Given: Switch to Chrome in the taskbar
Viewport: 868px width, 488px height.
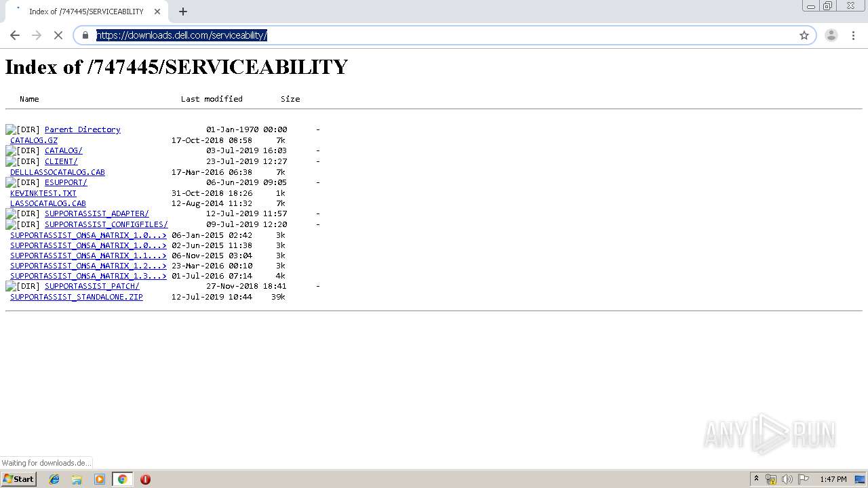Looking at the screenshot, I should 122,479.
